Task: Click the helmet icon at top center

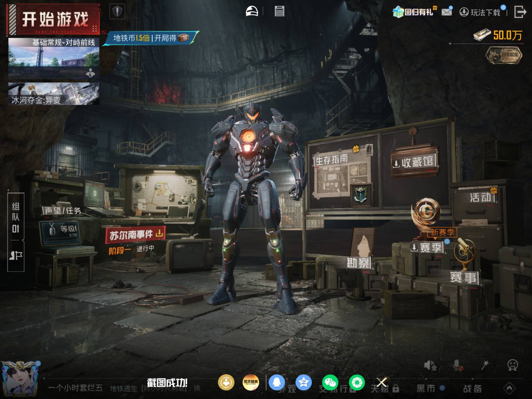Action: [252, 11]
